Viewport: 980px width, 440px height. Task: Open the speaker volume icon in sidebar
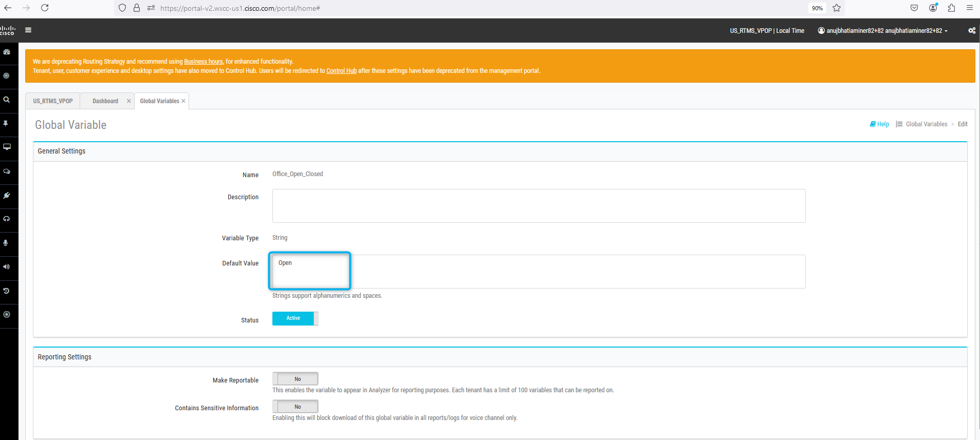7,266
